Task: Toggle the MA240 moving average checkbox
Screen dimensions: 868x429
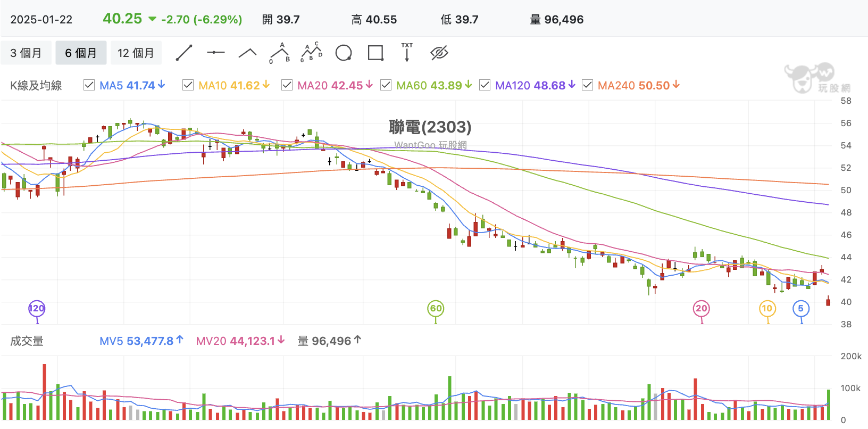Action: pos(588,85)
